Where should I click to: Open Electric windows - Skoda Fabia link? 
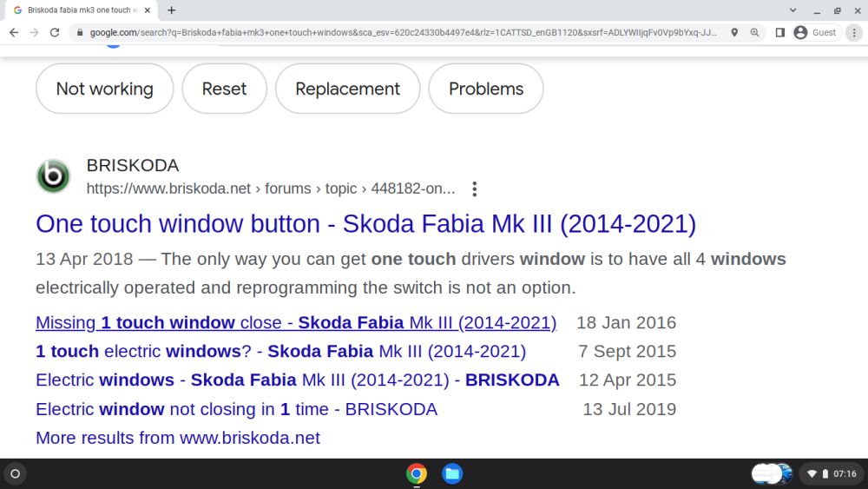(298, 380)
